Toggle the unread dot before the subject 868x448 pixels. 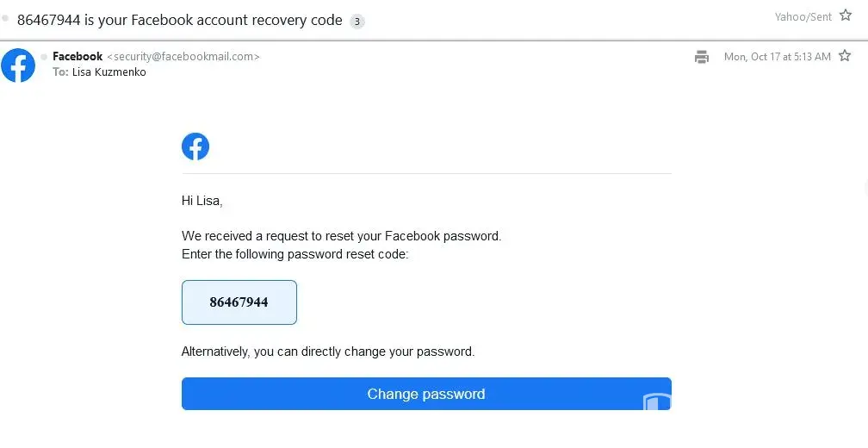point(6,17)
